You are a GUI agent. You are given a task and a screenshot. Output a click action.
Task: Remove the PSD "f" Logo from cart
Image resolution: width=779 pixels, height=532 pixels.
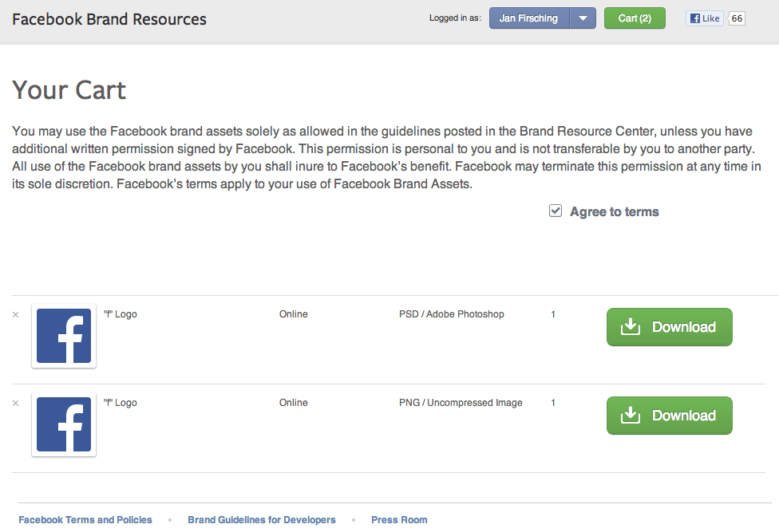(15, 314)
